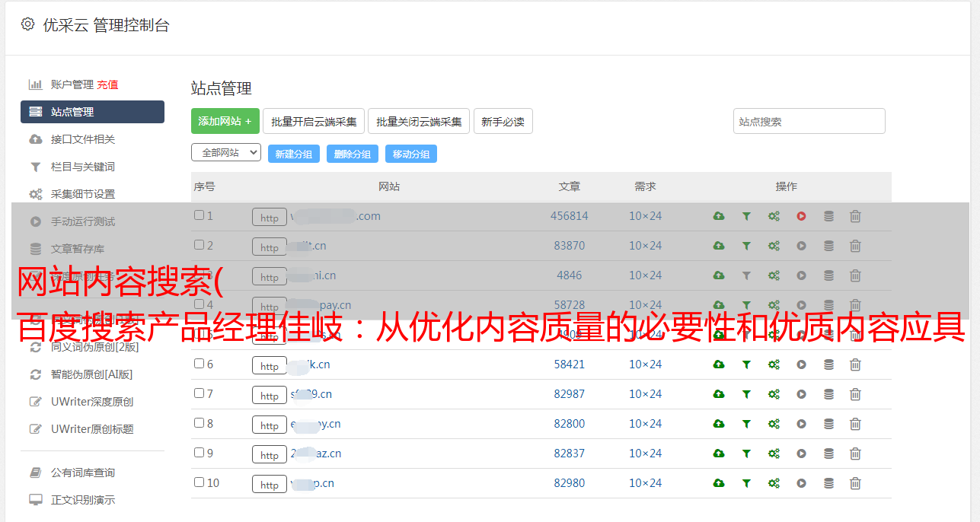Select the row 6 checkbox
This screenshot has width=980, height=522.
click(199, 364)
